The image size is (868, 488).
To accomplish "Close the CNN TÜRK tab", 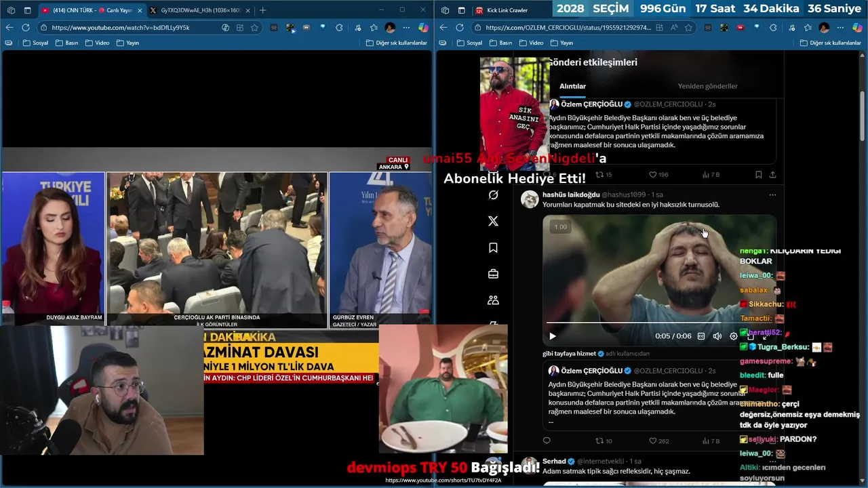I will (x=140, y=10).
